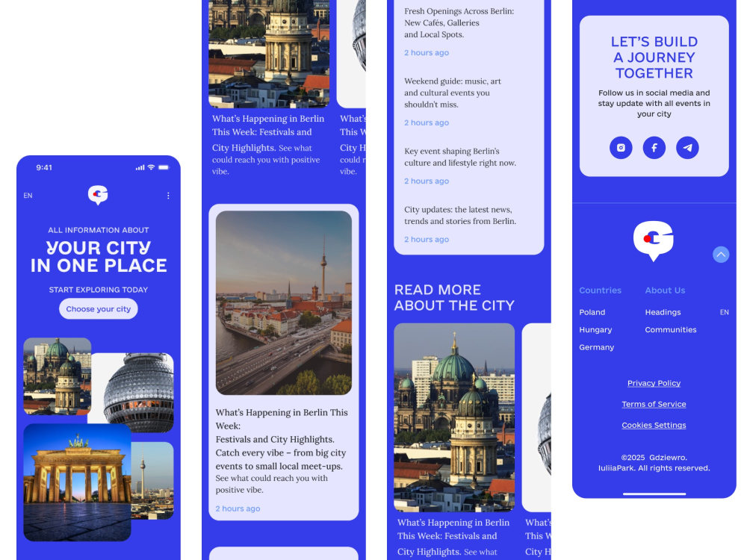Image resolution: width=747 pixels, height=560 pixels.
Task: Open the Key event shaping Berlin's news item
Action: coord(460,157)
